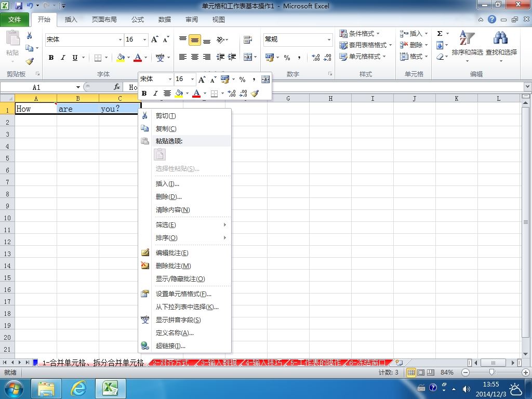
Task: Click the Format Painter brush in ribbon clipboard
Action: [30, 61]
